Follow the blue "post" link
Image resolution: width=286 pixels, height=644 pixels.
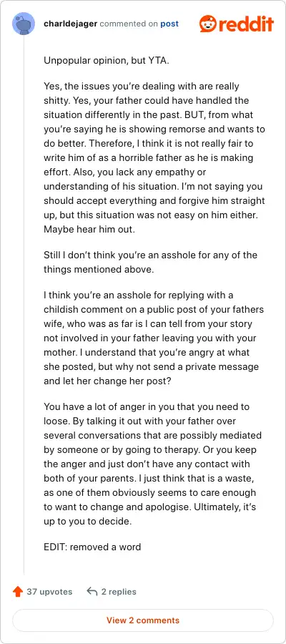tap(169, 24)
